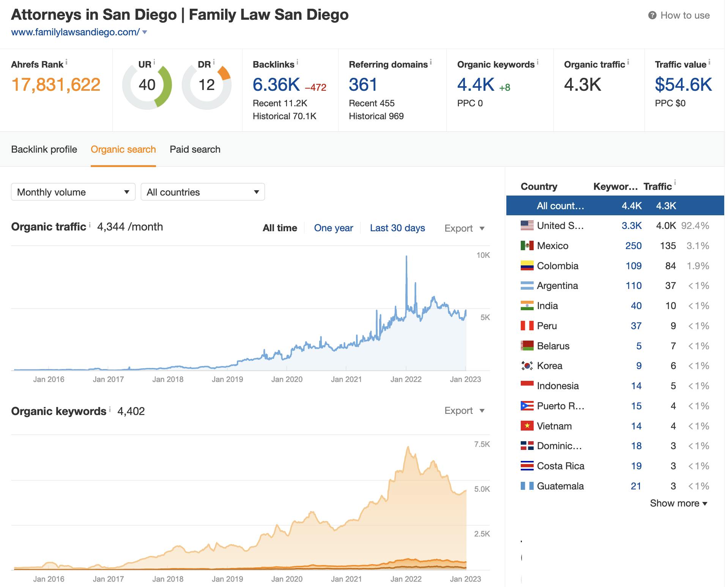Click the Peru flag icon

click(x=527, y=326)
